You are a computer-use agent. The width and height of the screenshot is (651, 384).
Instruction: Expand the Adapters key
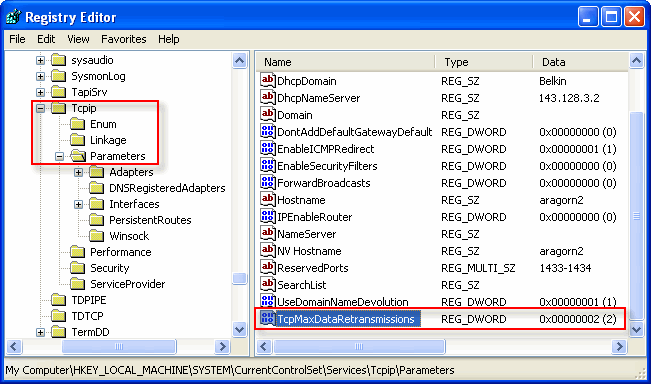click(78, 172)
